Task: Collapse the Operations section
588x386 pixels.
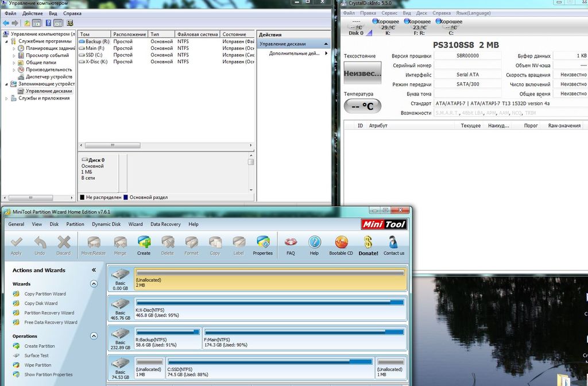Action: tap(94, 335)
